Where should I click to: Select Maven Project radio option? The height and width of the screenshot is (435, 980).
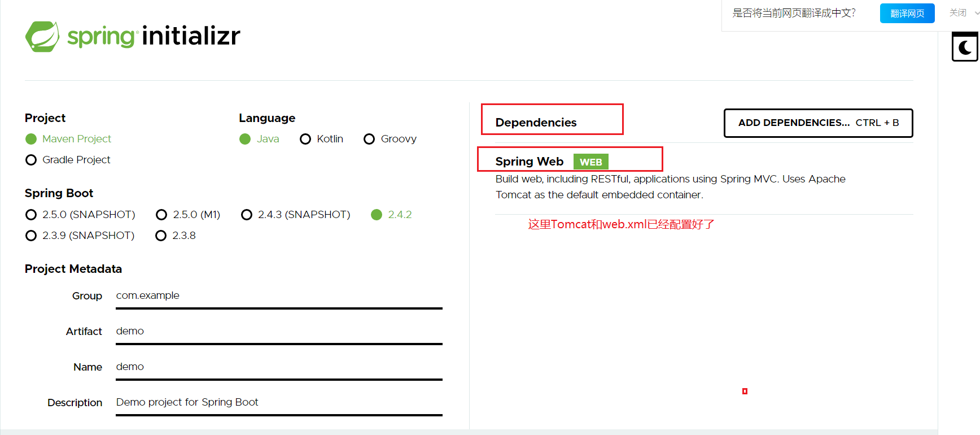[68, 139]
